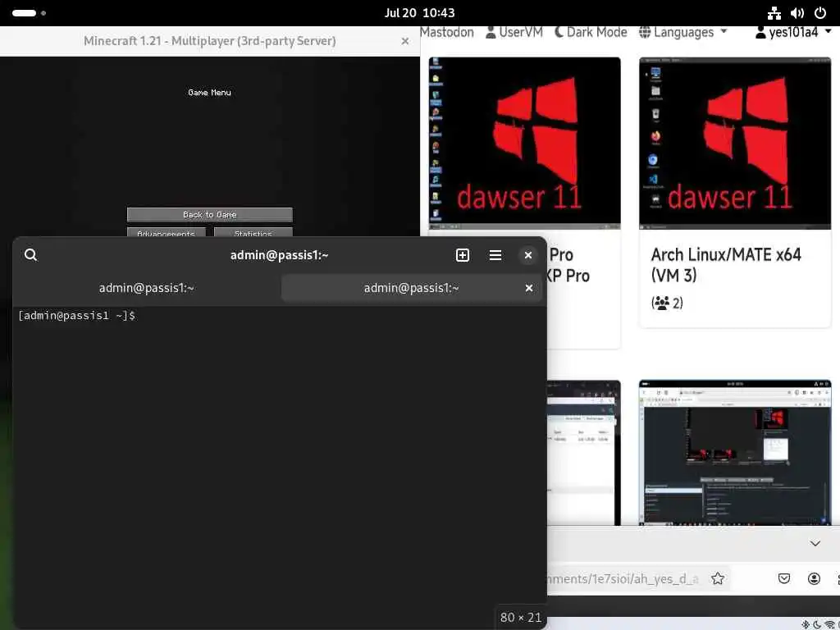Viewport: 840px width, 630px height.
Task: Click the Arch Linux/MATE x64 (VM 3) title
Action: [726, 265]
